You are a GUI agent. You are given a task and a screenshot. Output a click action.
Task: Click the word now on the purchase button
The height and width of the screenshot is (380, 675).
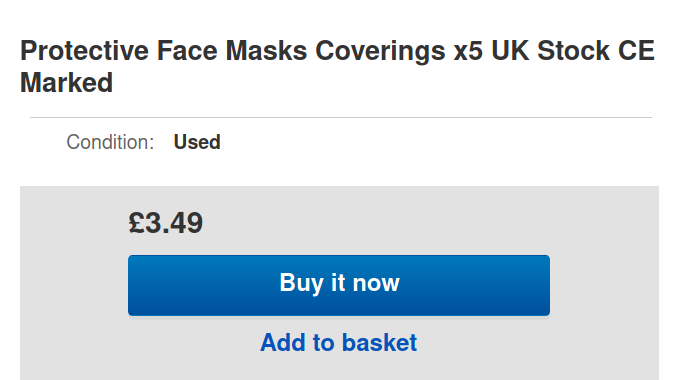coord(376,284)
